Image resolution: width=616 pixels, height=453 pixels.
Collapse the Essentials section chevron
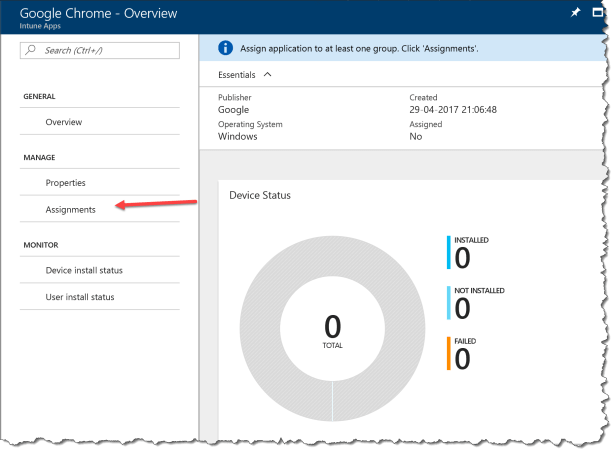coord(268,75)
